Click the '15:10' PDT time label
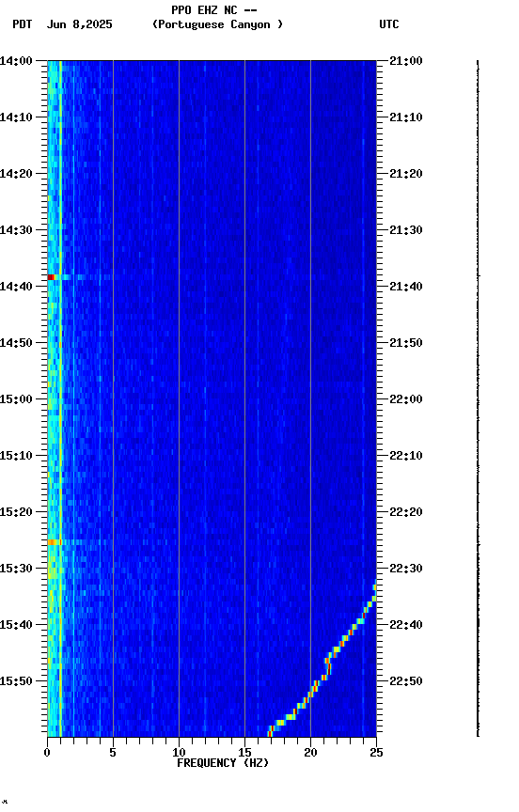519x812 pixels. 16,456
